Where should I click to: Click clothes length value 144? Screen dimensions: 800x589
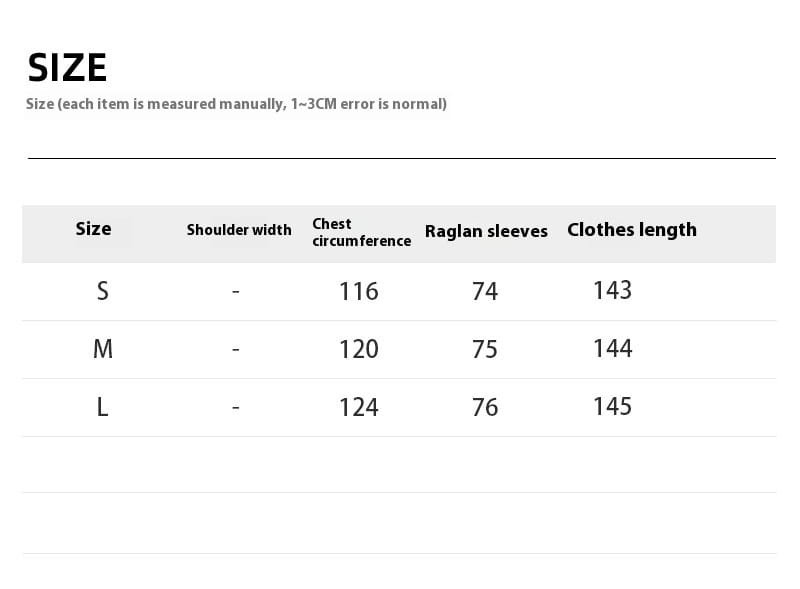[x=612, y=348]
